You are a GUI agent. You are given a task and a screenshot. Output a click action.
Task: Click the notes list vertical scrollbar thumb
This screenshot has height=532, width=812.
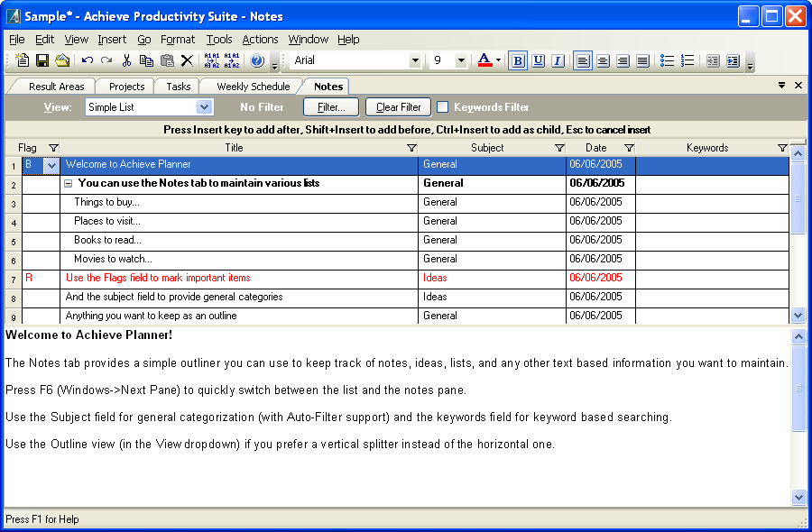[x=798, y=197]
